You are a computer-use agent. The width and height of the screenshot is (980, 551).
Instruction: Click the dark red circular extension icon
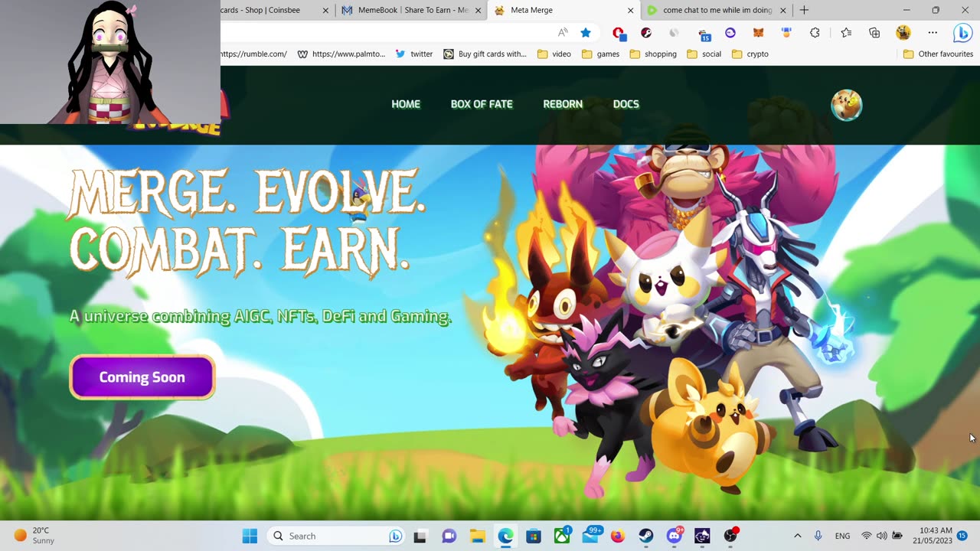(x=646, y=33)
